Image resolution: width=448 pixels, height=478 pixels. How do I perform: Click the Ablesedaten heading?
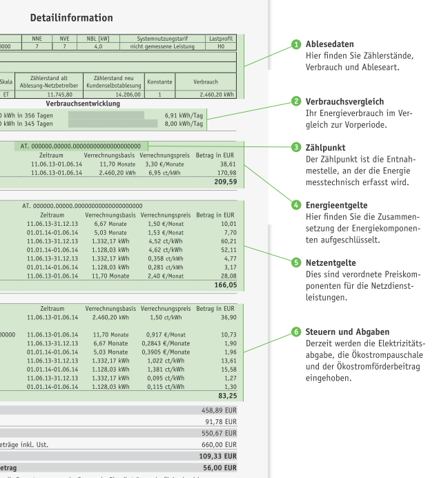(329, 46)
